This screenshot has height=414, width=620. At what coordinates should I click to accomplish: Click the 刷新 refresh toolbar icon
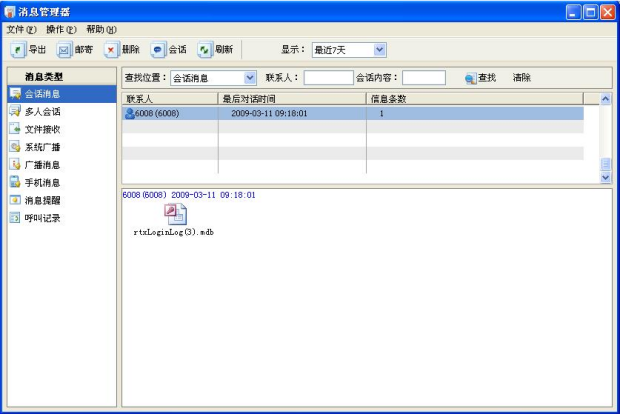click(x=204, y=50)
